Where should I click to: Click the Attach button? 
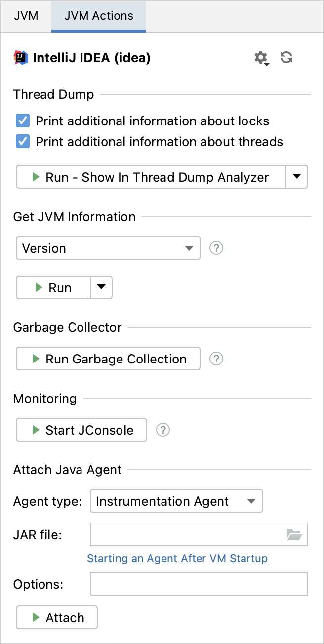click(x=57, y=617)
